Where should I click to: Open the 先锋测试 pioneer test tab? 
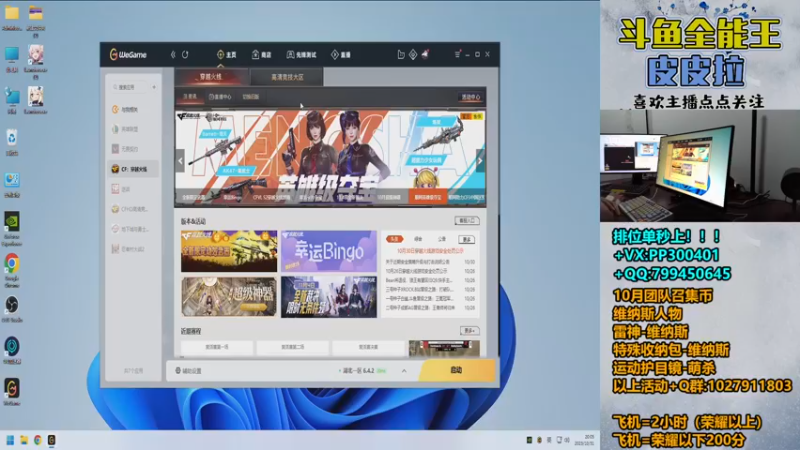point(301,55)
